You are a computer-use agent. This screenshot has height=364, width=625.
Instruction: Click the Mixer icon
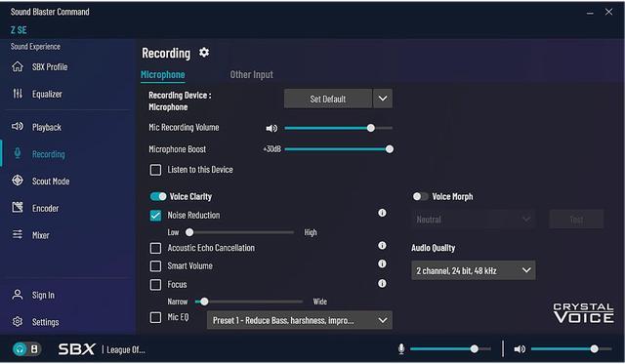click(18, 234)
